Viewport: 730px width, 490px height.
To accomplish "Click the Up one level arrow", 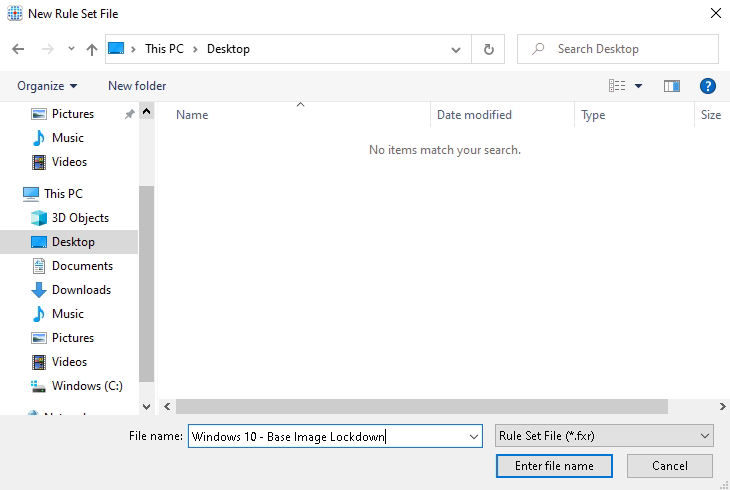I will [92, 49].
